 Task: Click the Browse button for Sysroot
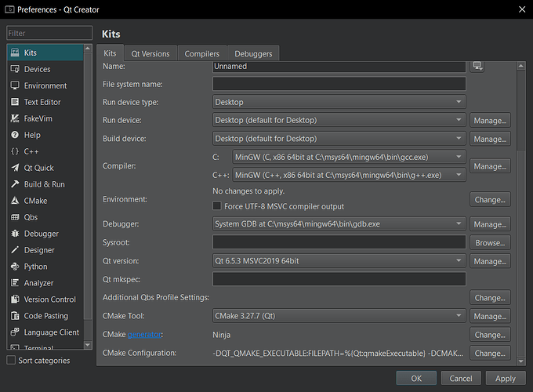coord(490,243)
